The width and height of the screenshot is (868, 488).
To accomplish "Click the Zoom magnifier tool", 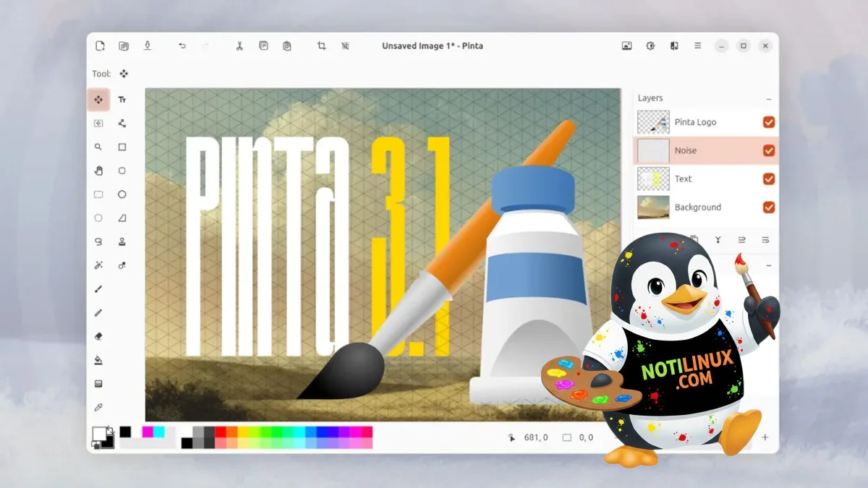I will click(x=98, y=147).
